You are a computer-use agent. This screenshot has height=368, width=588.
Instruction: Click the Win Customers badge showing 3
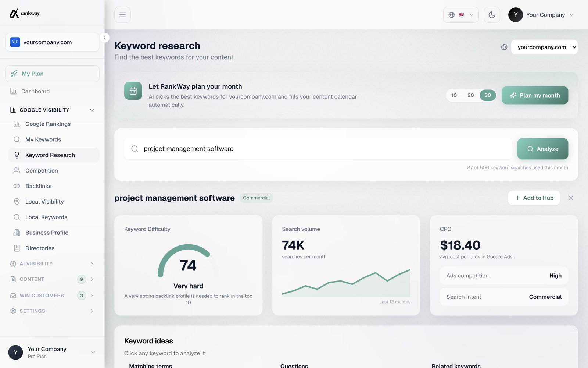point(82,296)
